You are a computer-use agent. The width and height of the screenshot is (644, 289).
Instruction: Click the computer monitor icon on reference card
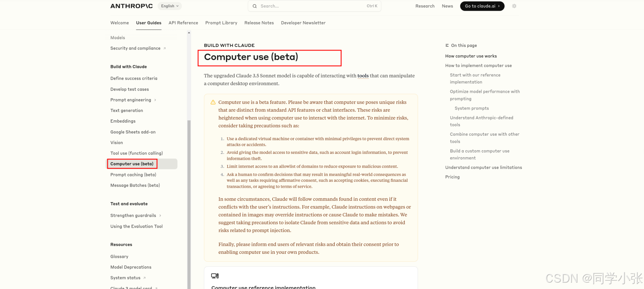[x=215, y=276]
